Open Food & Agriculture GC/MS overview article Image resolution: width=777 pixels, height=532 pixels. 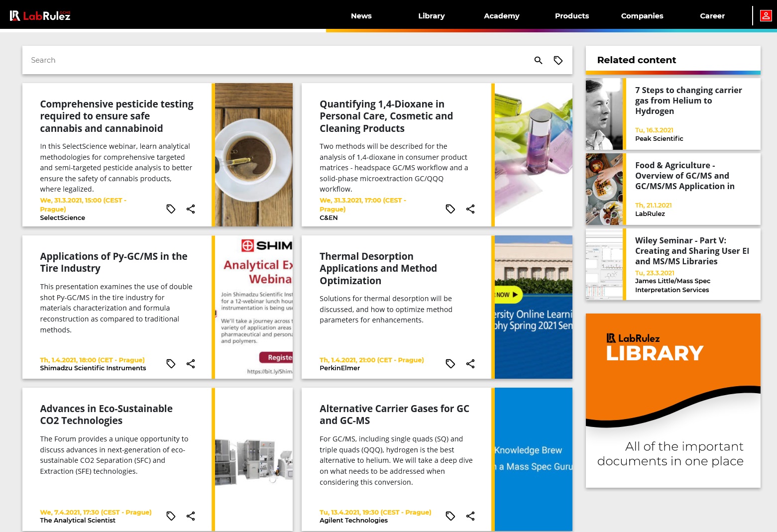(684, 176)
